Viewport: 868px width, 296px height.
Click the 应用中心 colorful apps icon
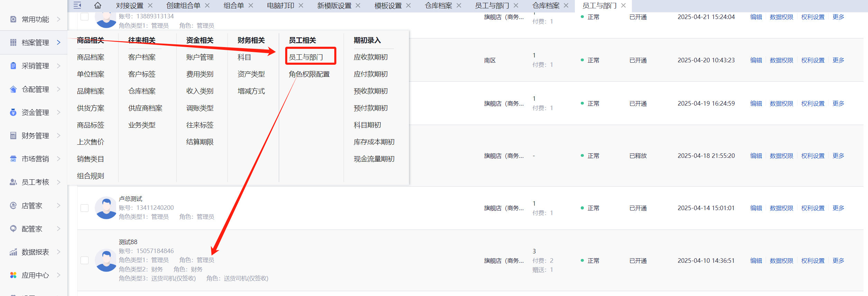[x=13, y=275]
